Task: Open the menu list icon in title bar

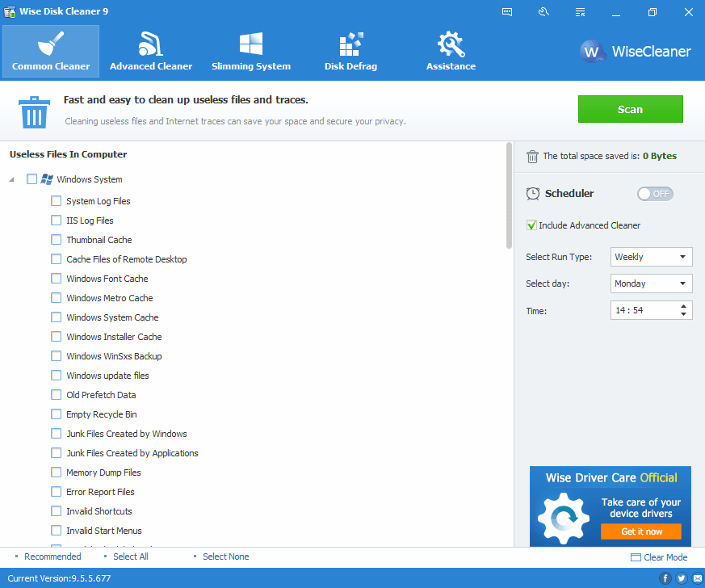Action: pos(580,12)
